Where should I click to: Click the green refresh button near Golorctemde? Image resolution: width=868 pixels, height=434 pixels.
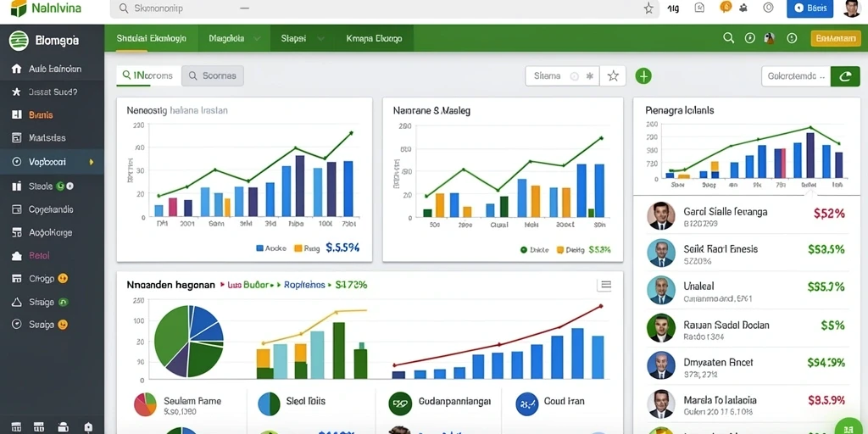tap(845, 76)
